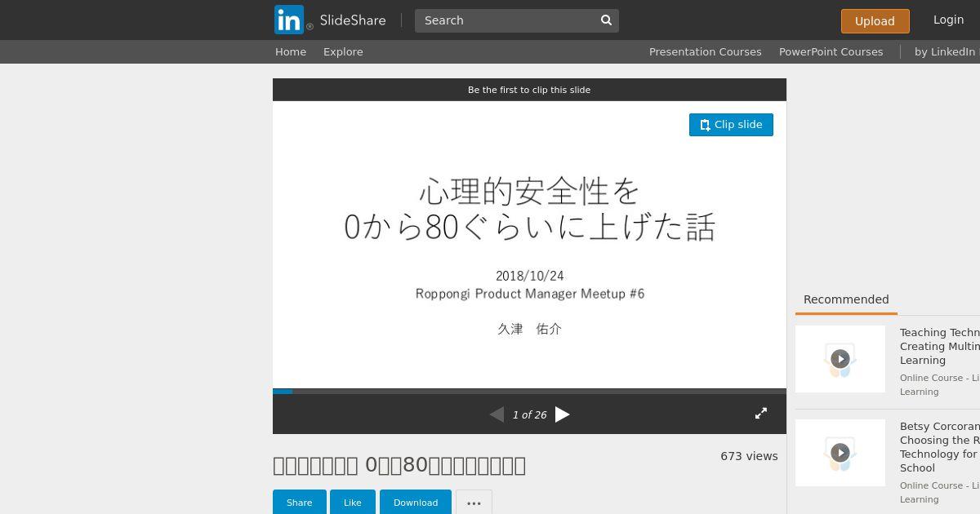Click the SlideShare wordmark text
This screenshot has height=514, width=980.
coord(353,20)
